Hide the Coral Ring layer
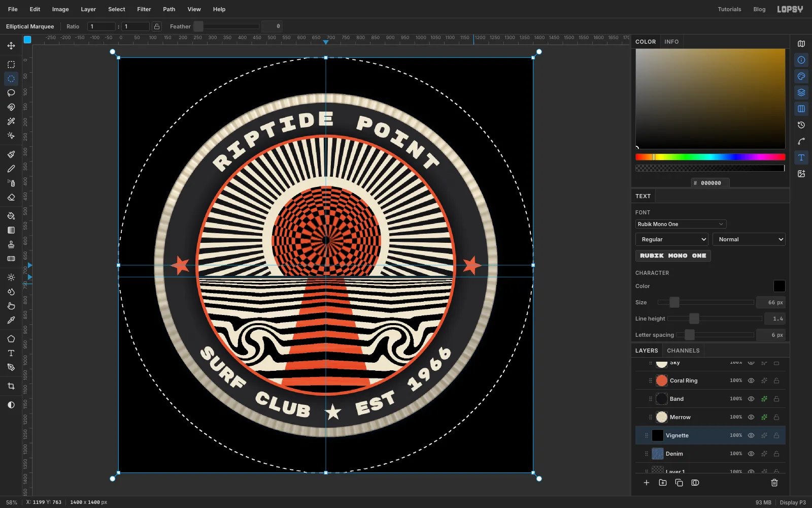Screen dimensions: 812x508 tap(751, 380)
